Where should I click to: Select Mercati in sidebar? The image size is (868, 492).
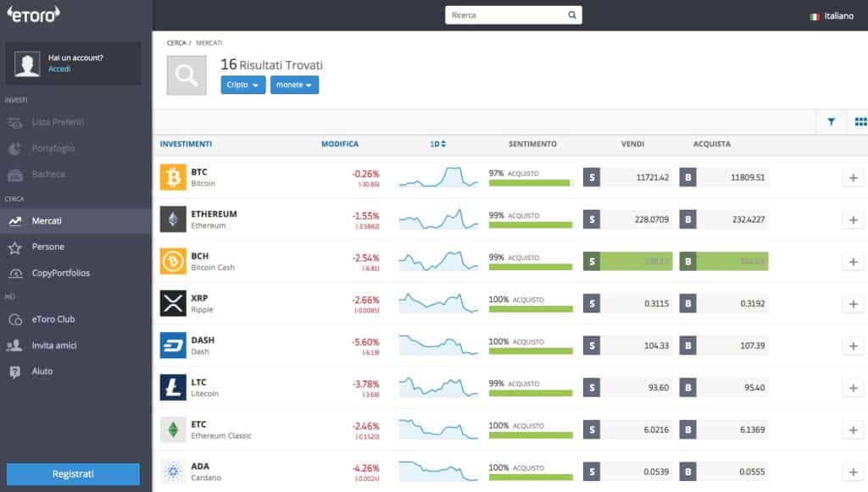[75, 220]
